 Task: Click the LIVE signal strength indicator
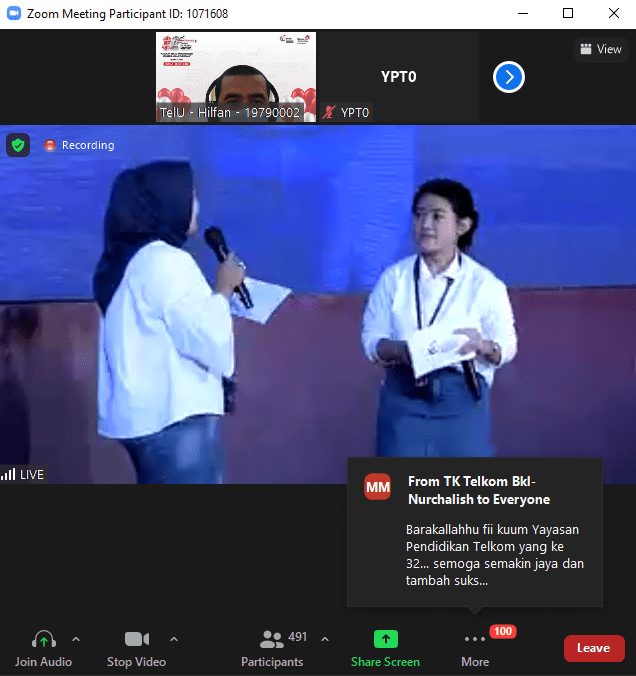click(x=23, y=474)
